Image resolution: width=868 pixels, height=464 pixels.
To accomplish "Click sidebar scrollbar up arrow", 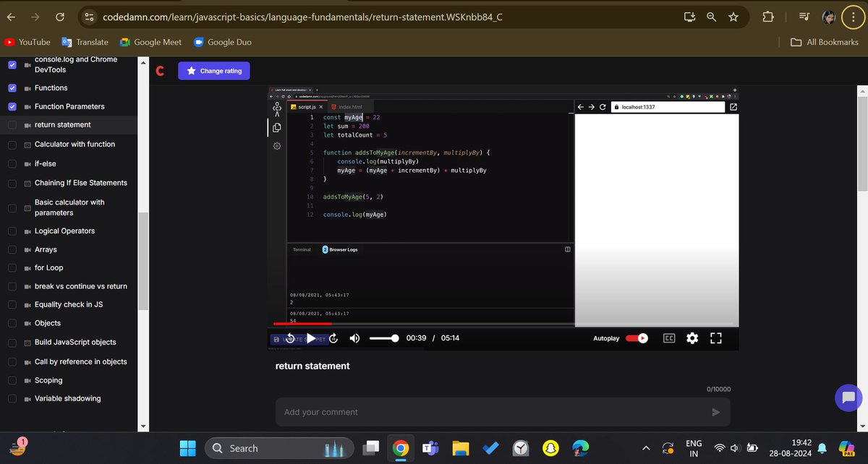I will (142, 61).
